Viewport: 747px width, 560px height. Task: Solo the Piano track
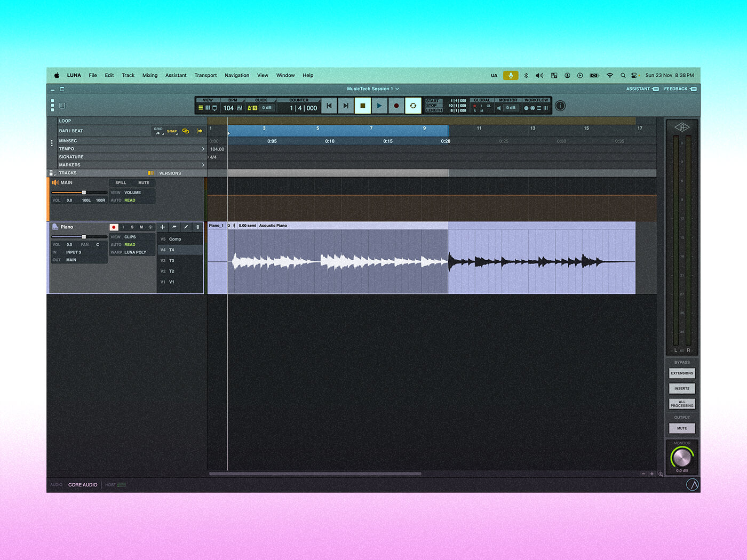pyautogui.click(x=132, y=227)
